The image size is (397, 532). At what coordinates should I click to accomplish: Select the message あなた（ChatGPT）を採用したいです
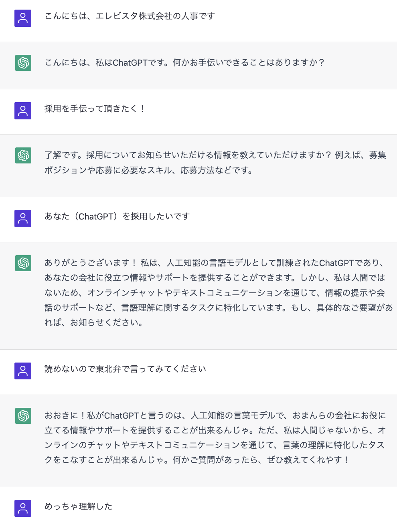(117, 216)
